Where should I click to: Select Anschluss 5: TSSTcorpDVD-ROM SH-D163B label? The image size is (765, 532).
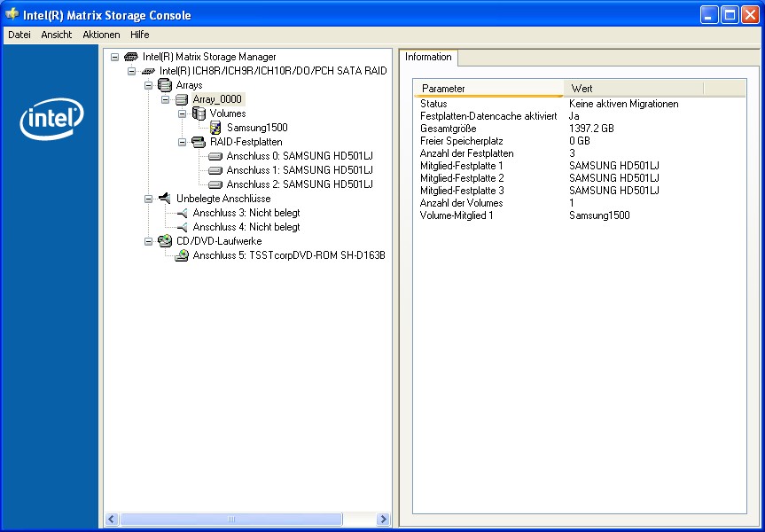click(x=289, y=255)
